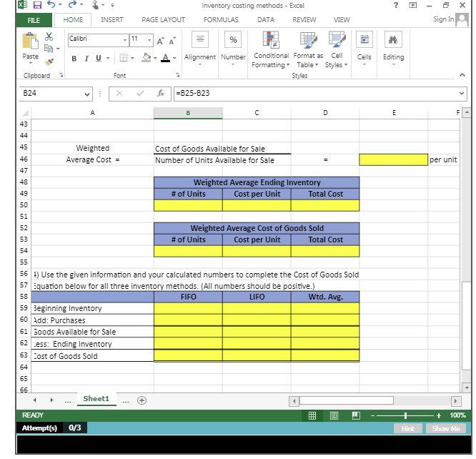Click the formula bar Enter checkmark icon
The width and height of the screenshot is (476, 459).
[140, 93]
